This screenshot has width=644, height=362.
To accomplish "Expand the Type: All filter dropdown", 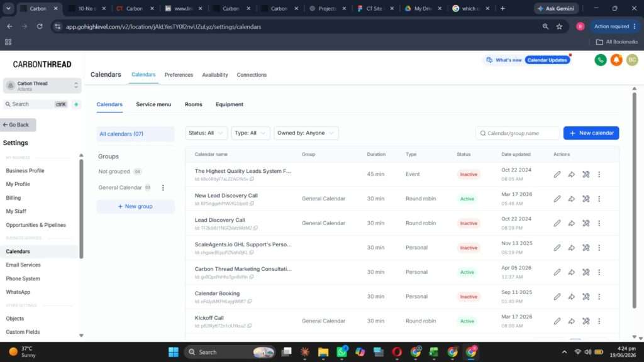I will (250, 133).
